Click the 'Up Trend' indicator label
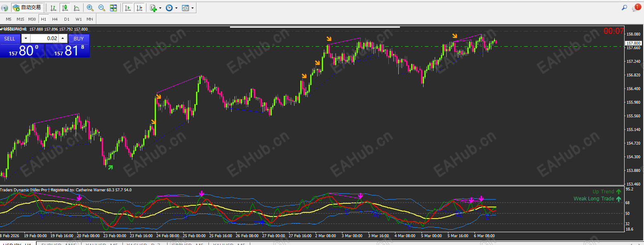Viewport: 644px width, 245px height. pyautogui.click(x=603, y=192)
